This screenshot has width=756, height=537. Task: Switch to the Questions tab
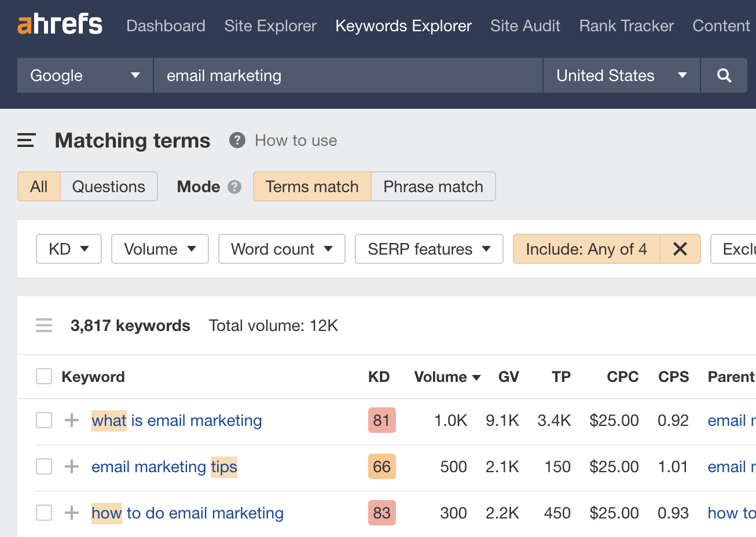click(x=109, y=186)
